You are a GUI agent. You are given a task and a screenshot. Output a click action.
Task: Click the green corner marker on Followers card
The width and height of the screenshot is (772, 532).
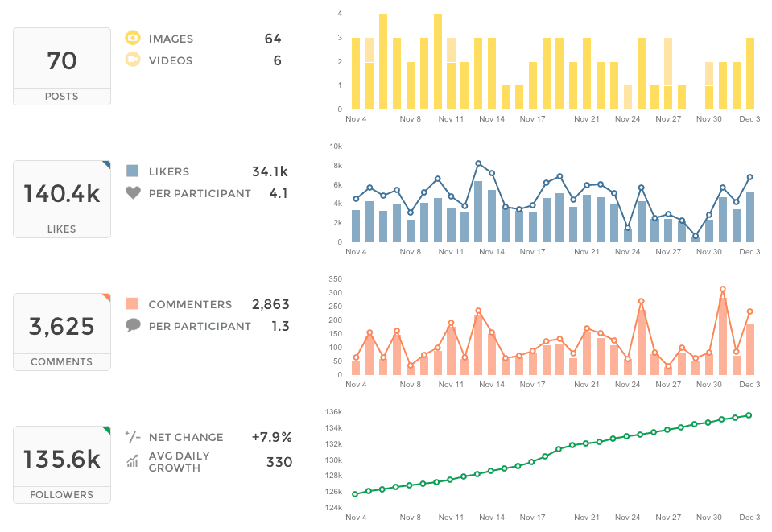coord(107,430)
